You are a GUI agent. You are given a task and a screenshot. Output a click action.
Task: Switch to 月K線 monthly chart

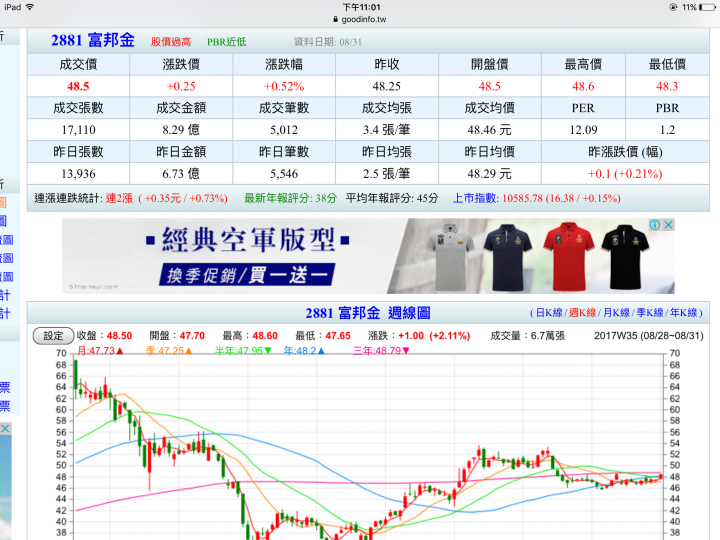coord(616,313)
